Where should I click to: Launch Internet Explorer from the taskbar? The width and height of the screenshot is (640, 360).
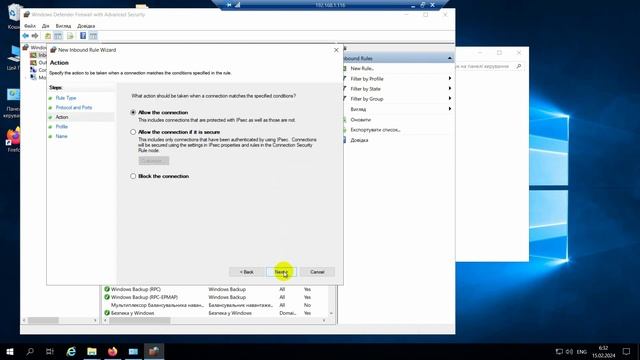tap(71, 351)
